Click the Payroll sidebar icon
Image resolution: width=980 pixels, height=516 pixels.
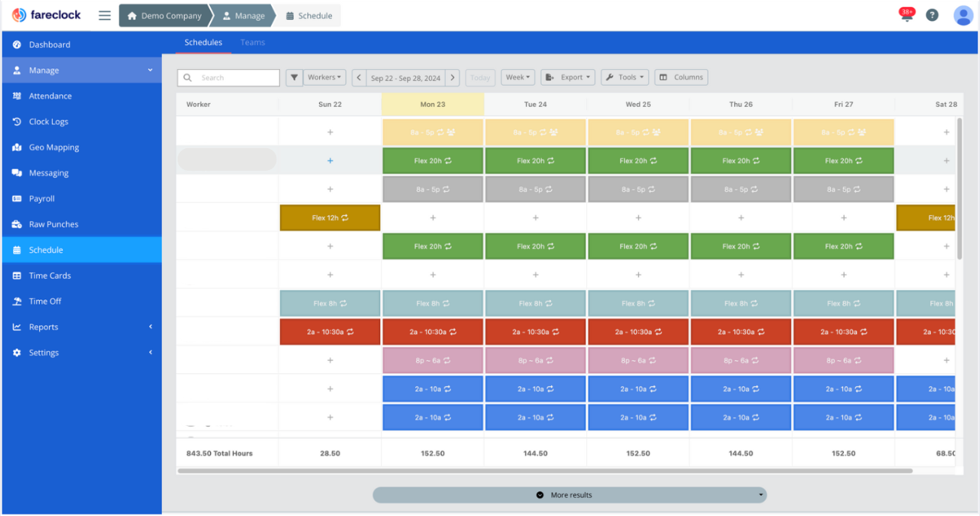coord(17,199)
